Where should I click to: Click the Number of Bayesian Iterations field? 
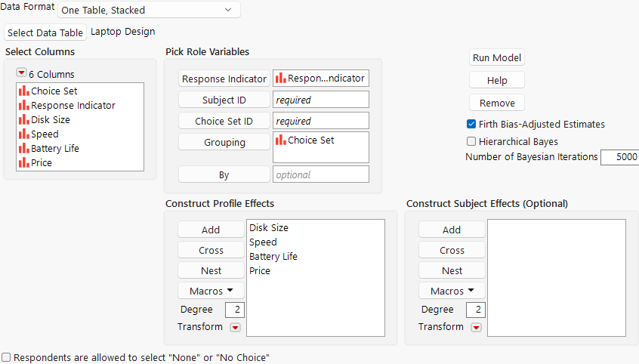619,157
